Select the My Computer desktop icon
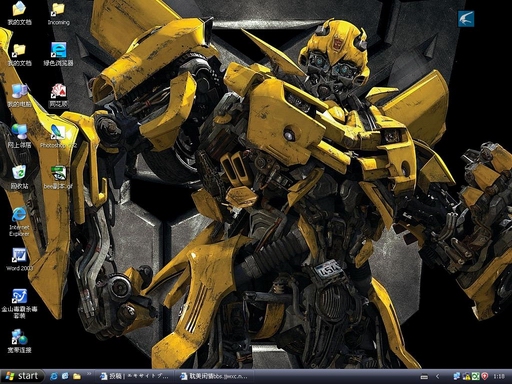The width and height of the screenshot is (512, 384). (19, 95)
